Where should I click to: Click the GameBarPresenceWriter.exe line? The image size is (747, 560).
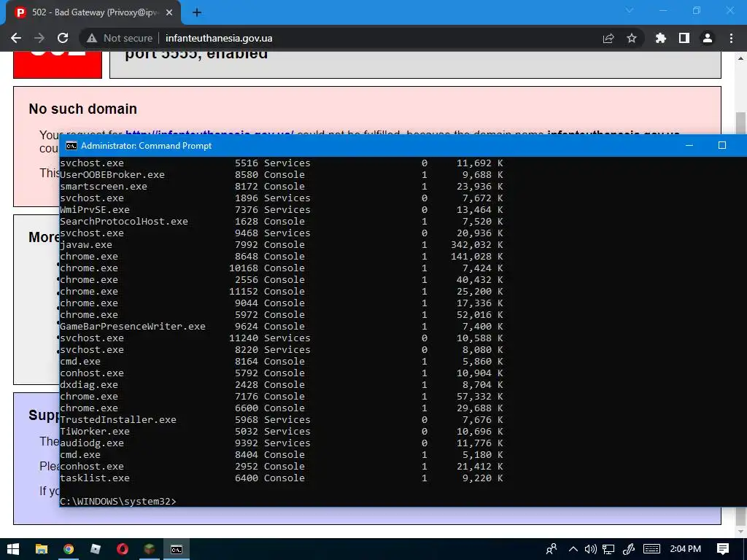(x=281, y=326)
